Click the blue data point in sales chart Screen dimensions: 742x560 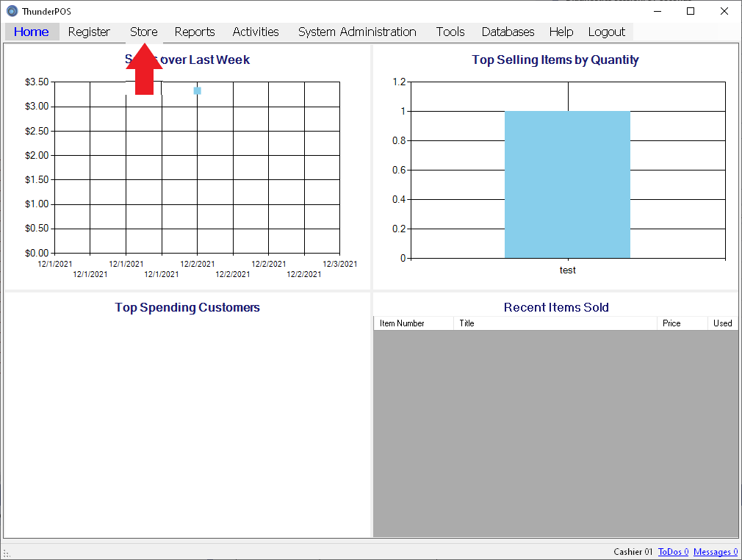[198, 90]
